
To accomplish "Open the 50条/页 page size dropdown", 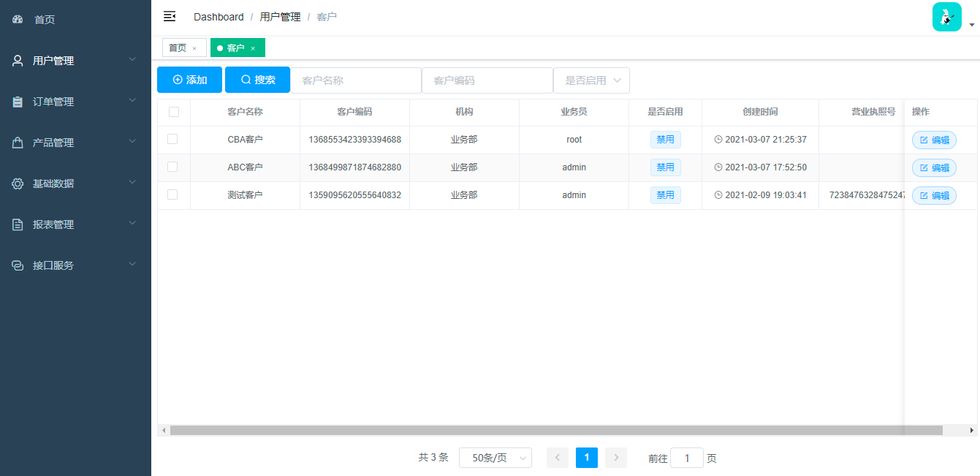I will (495, 458).
